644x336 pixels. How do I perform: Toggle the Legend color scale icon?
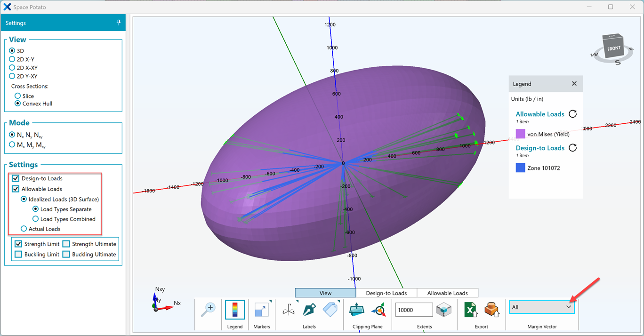[235, 310]
